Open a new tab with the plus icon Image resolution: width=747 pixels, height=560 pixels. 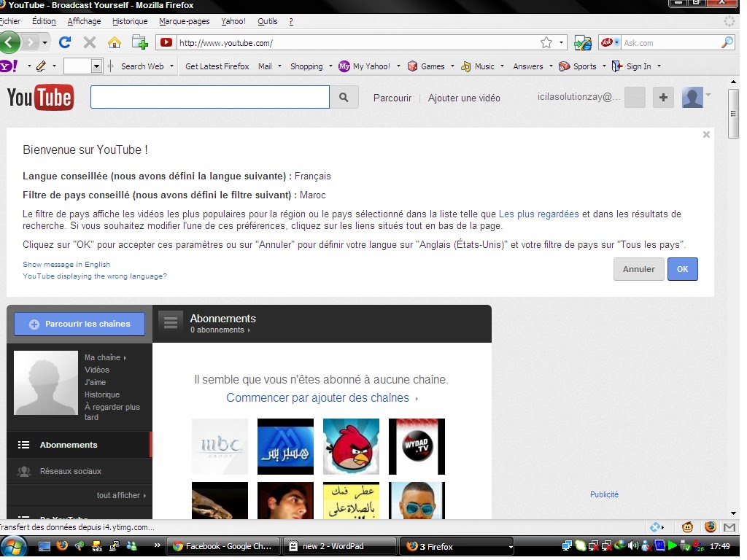pos(139,42)
